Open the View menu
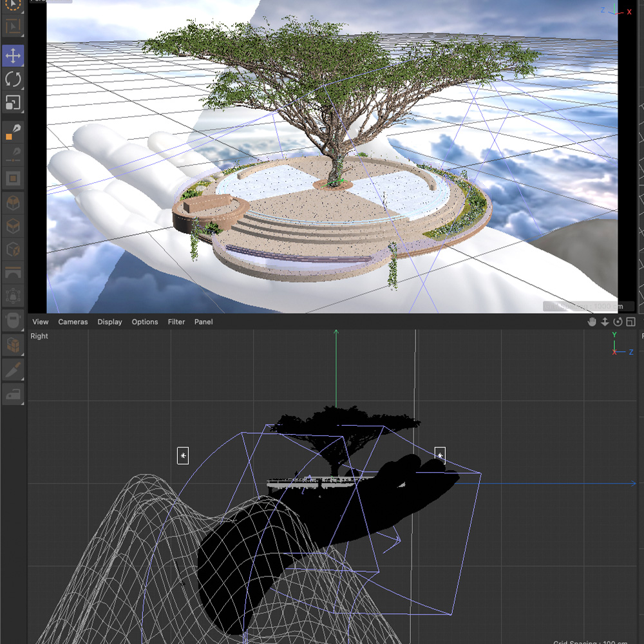 coord(40,321)
